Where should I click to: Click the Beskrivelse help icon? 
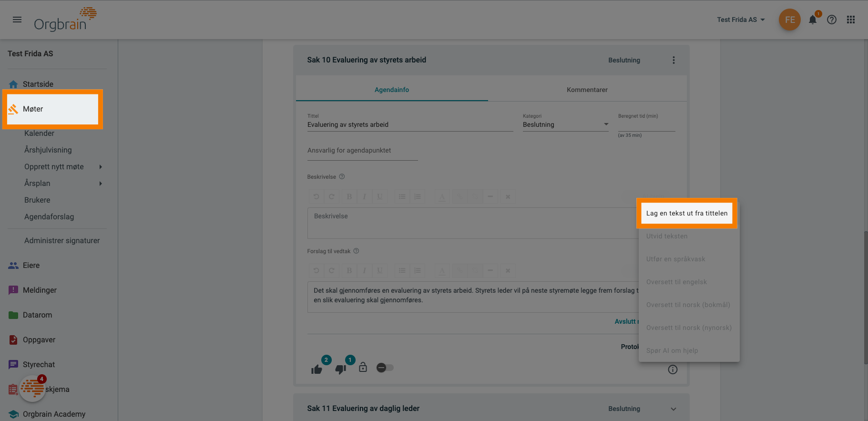pyautogui.click(x=342, y=176)
